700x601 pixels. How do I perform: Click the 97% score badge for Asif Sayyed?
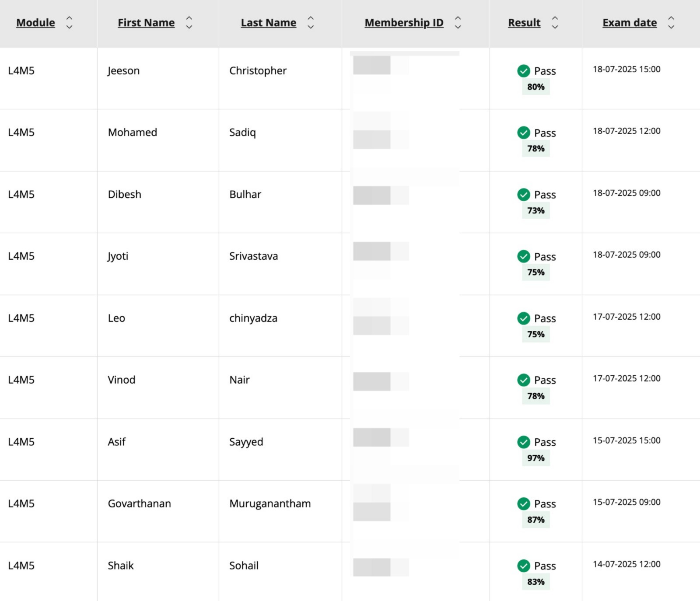[x=535, y=458]
